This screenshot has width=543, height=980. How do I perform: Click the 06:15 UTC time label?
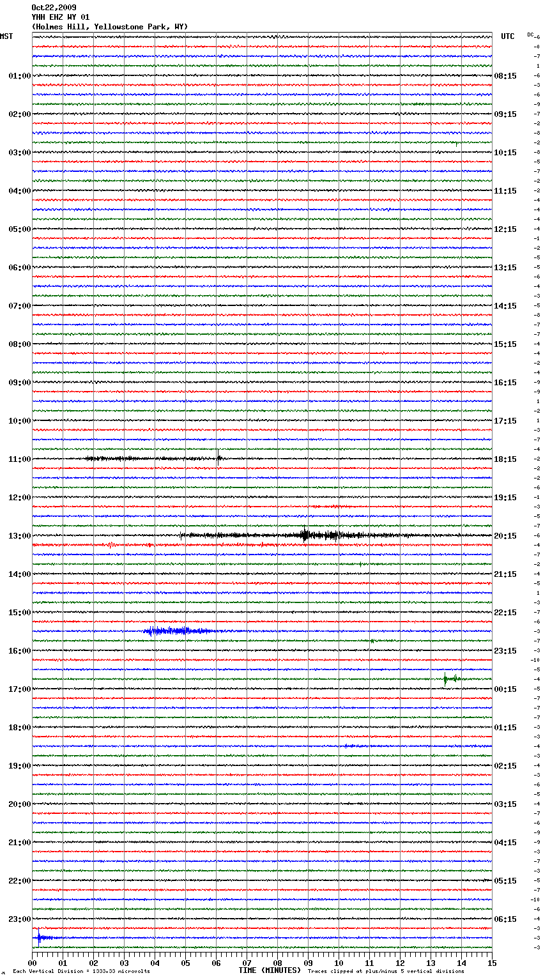[505, 919]
